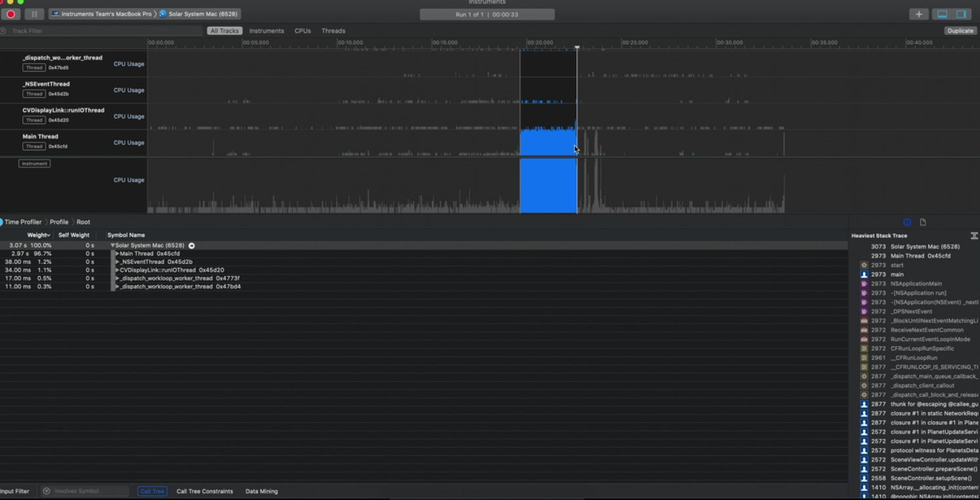Click the Run 1 of 1 status display
980x500 pixels.
click(x=487, y=14)
